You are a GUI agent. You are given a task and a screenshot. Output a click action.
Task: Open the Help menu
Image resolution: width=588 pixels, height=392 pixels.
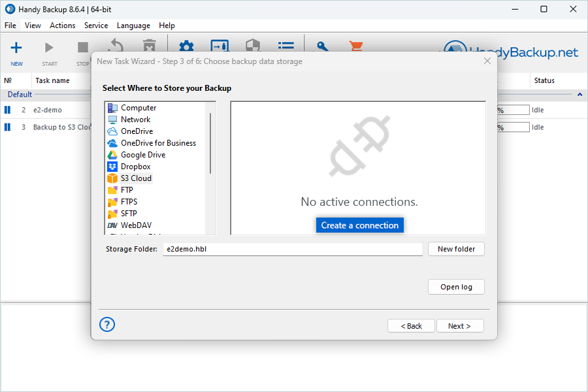[167, 25]
